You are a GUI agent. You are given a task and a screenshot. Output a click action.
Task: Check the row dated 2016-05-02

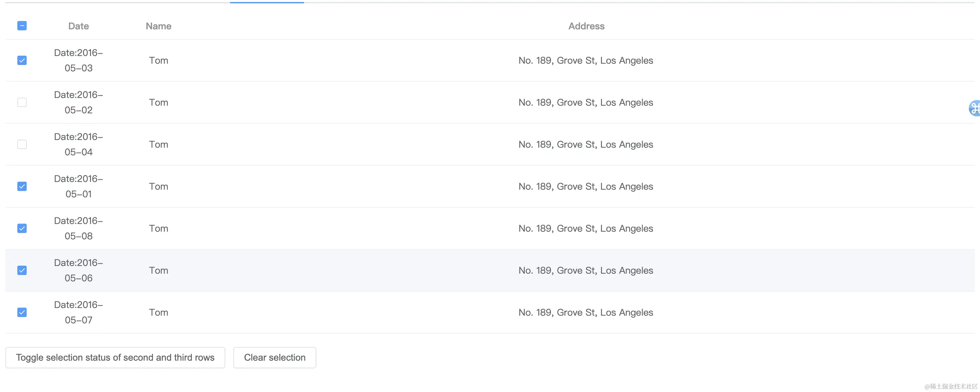click(x=22, y=102)
